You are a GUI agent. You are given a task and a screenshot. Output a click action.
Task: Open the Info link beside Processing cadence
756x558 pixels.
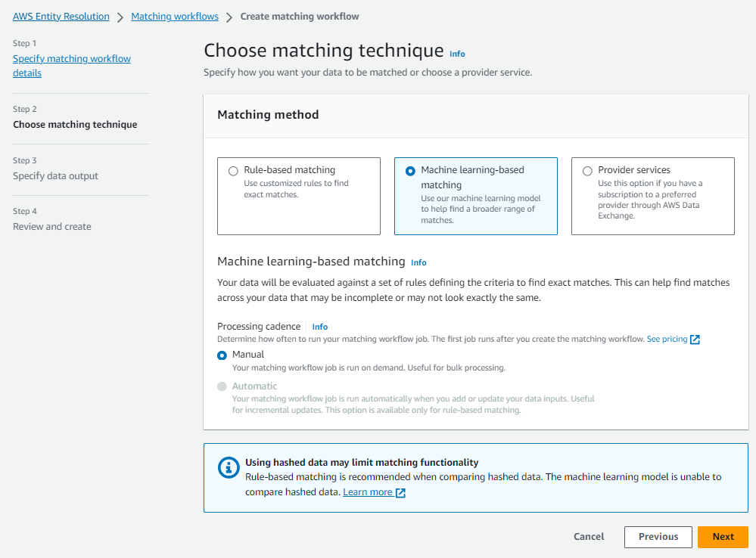319,327
